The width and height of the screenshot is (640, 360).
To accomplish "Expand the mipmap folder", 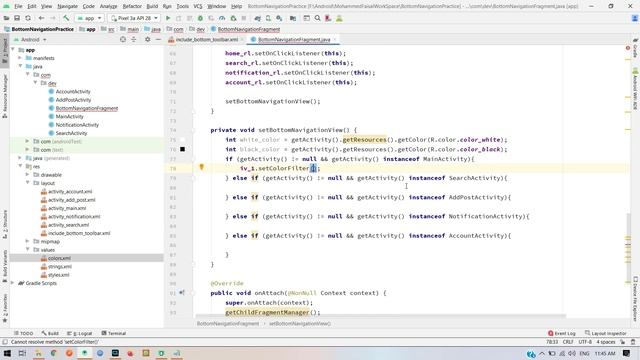I will tap(28, 241).
